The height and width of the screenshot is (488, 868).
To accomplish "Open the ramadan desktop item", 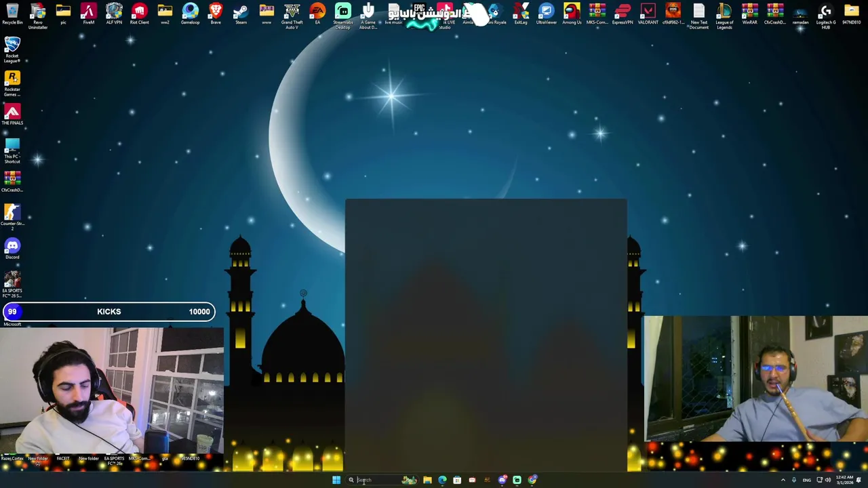I will coord(800,14).
